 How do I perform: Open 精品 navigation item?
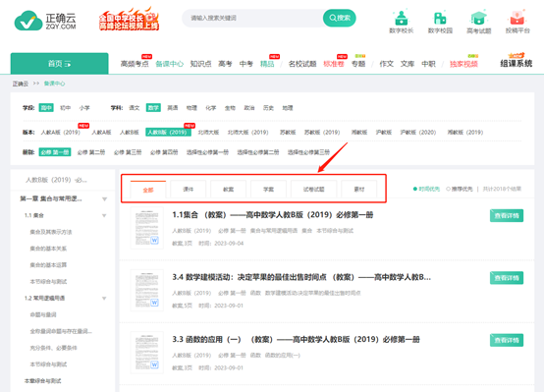click(x=267, y=64)
